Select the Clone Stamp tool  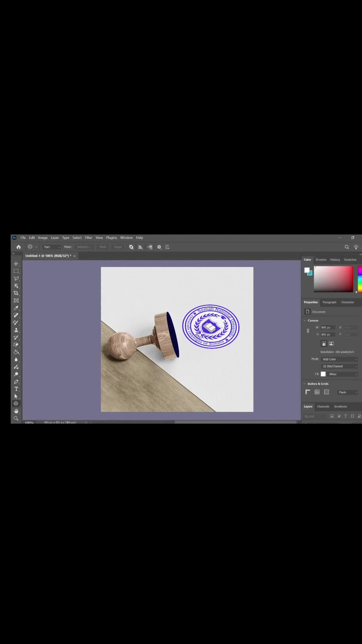(x=16, y=330)
